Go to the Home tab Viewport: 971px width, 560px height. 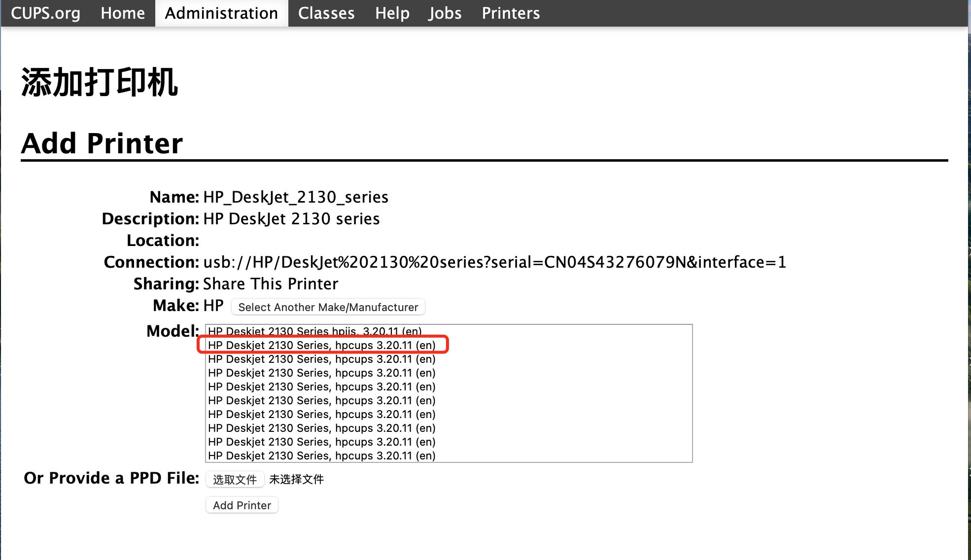(x=123, y=13)
